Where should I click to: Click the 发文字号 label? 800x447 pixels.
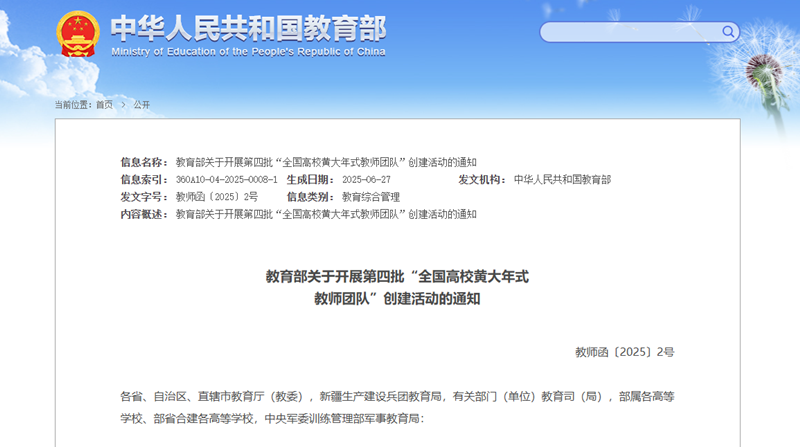point(144,197)
